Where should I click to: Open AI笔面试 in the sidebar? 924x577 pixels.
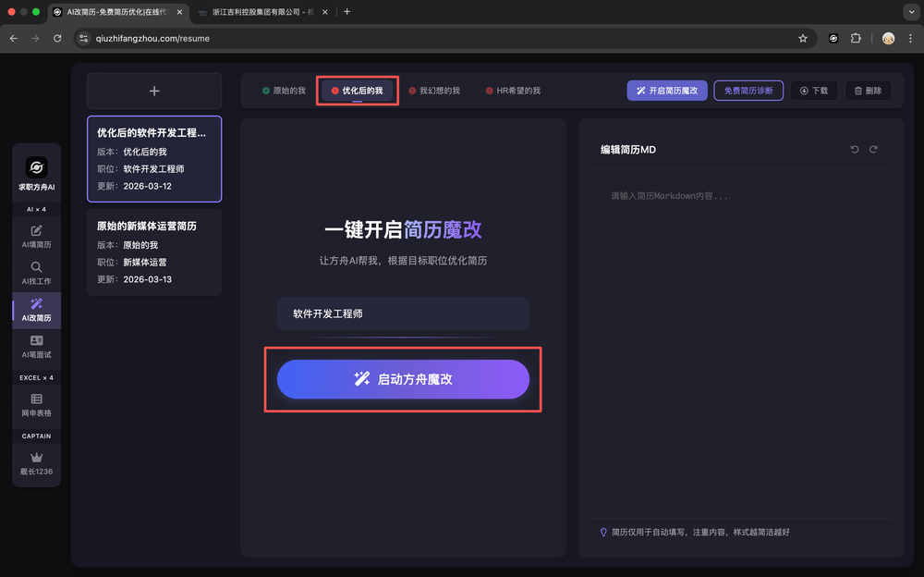37,341
